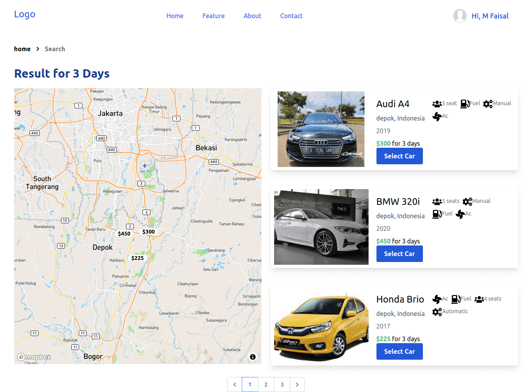
Task: Click the $300 for 3 days price text
Action: (x=398, y=143)
